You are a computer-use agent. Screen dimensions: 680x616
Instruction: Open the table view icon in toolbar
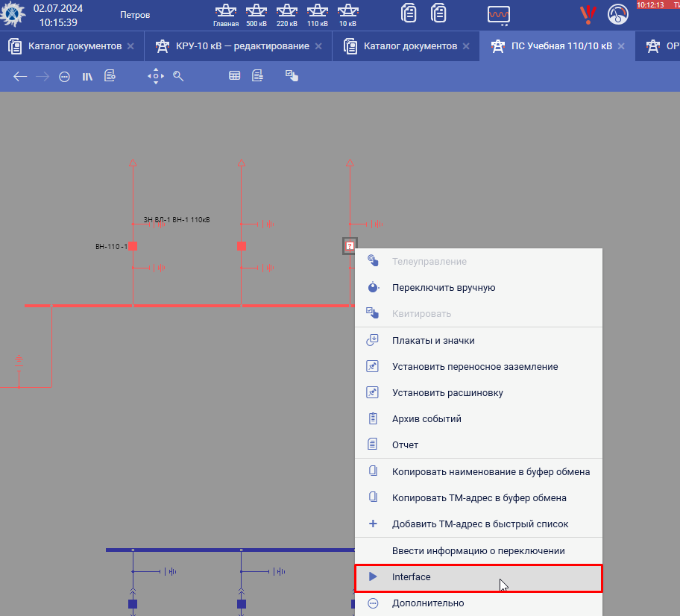click(x=234, y=76)
